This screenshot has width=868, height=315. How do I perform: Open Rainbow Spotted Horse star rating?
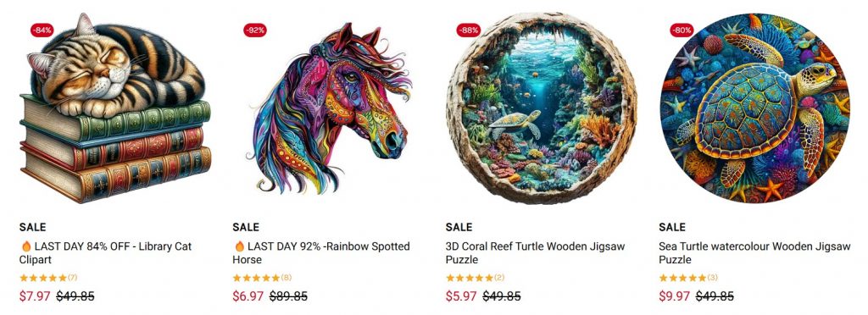(261, 278)
